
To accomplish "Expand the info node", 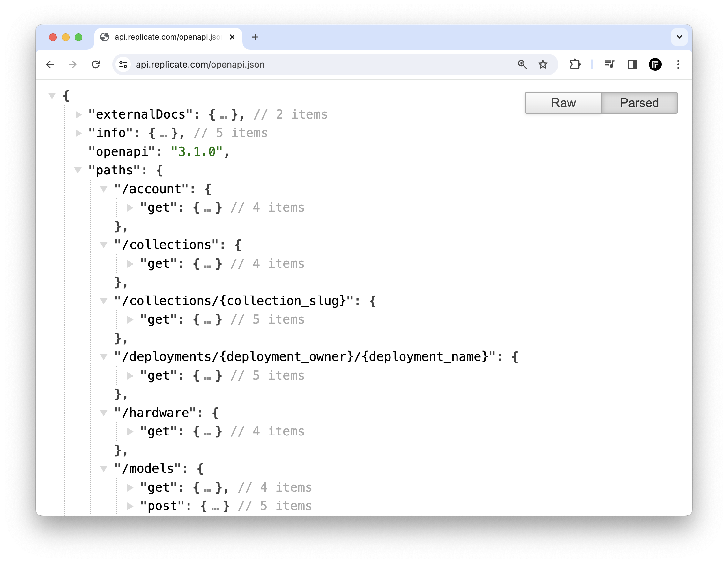I will tap(79, 133).
